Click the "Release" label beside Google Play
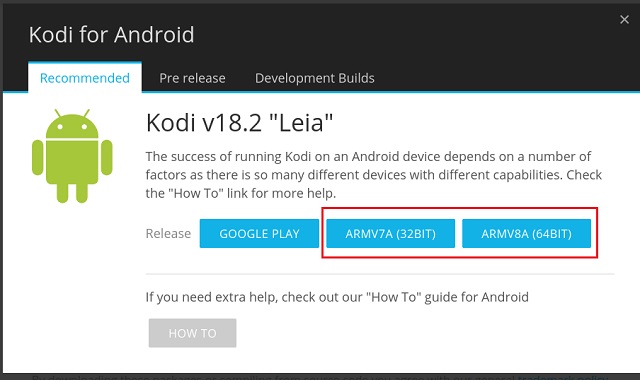Screen dimensions: 640x380 click(x=168, y=233)
